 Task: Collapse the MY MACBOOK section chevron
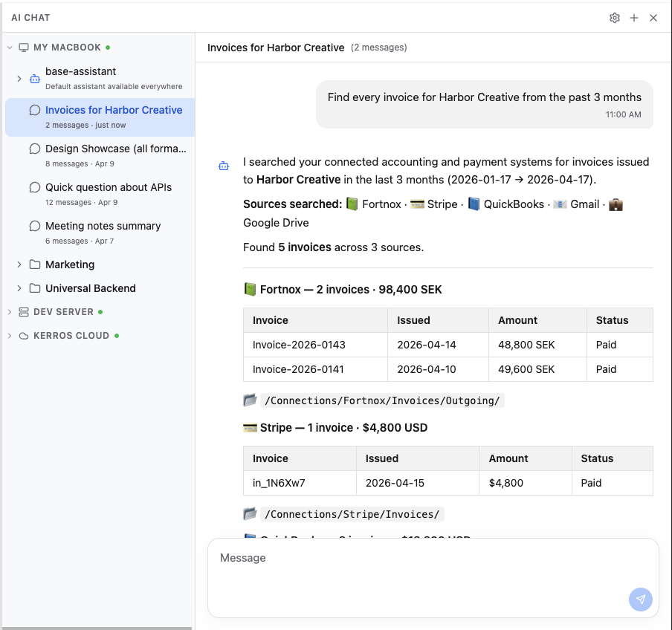coord(10,47)
